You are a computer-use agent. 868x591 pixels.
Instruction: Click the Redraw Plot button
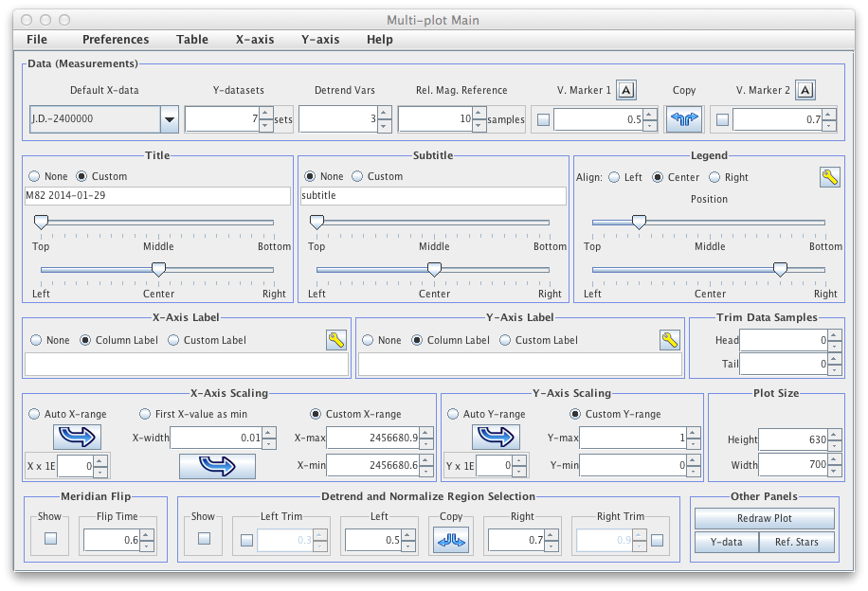[x=764, y=519]
